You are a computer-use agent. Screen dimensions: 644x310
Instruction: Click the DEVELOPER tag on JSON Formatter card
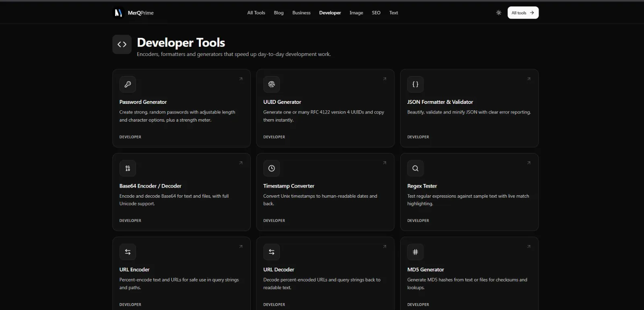(418, 137)
